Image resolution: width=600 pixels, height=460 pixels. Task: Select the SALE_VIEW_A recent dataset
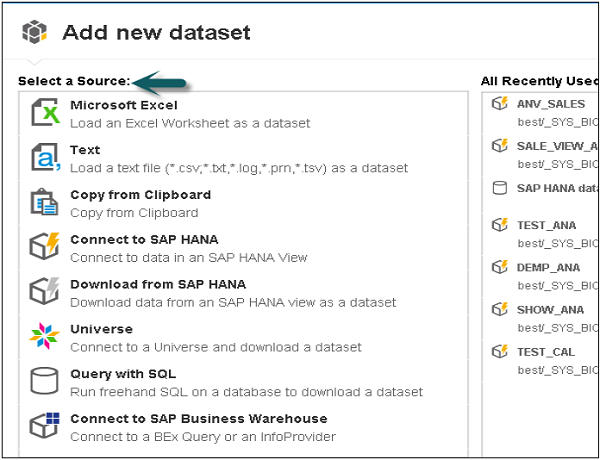pyautogui.click(x=557, y=145)
